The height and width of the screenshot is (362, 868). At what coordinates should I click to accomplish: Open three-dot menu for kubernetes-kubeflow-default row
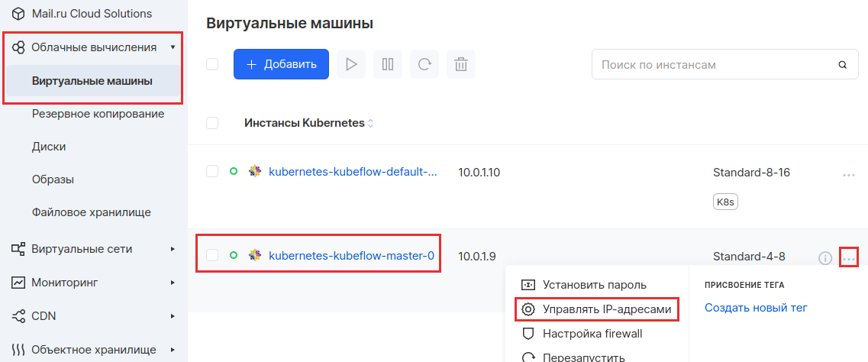point(849,174)
